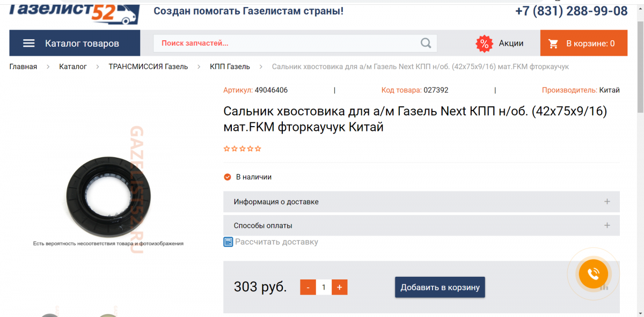Click the percent Акции icon
This screenshot has height=317, width=644.
coord(484,43)
